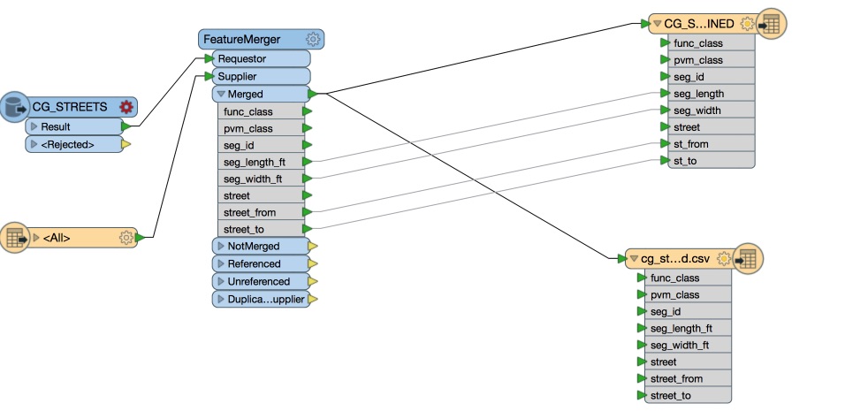
Task: Click the cg_st...d.csv writer table icon
Action: [x=747, y=259]
